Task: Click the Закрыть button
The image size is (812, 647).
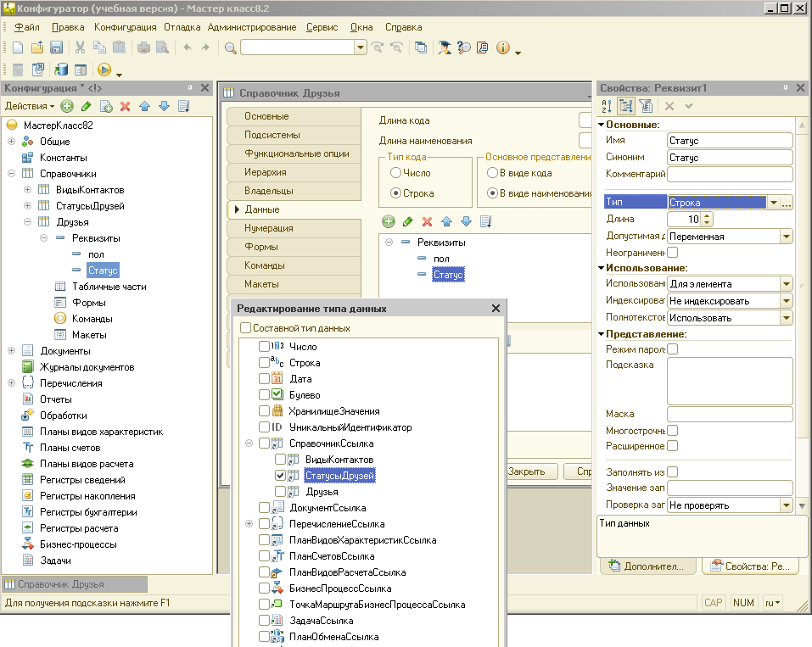Action: pos(531,471)
